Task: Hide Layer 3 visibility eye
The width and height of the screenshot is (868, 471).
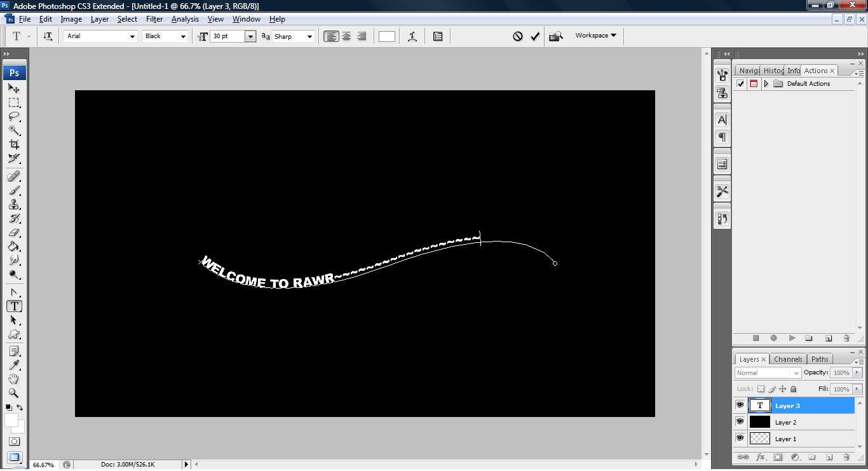Action: pos(740,405)
